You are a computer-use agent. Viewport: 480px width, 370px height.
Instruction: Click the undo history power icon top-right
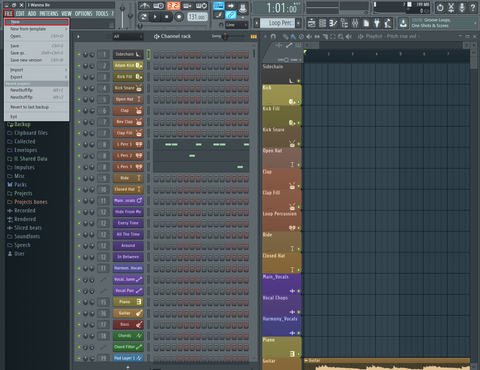[440, 7]
